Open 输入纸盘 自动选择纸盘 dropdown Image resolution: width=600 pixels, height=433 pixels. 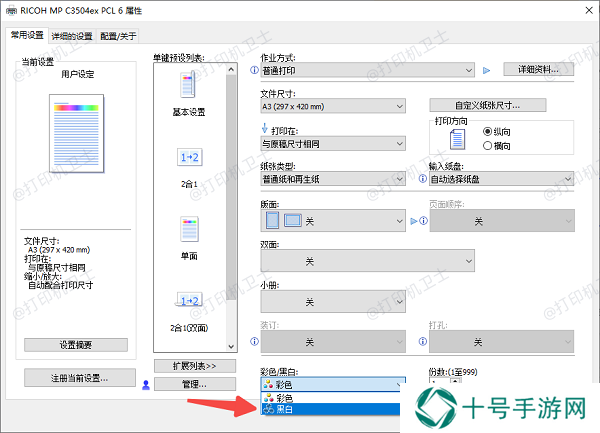click(502, 179)
